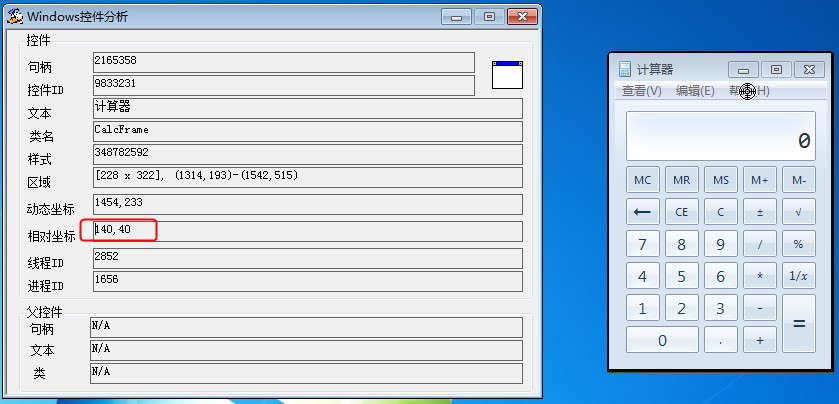Click calculator M+ button
Image resolution: width=839 pixels, height=404 pixels.
tap(760, 180)
